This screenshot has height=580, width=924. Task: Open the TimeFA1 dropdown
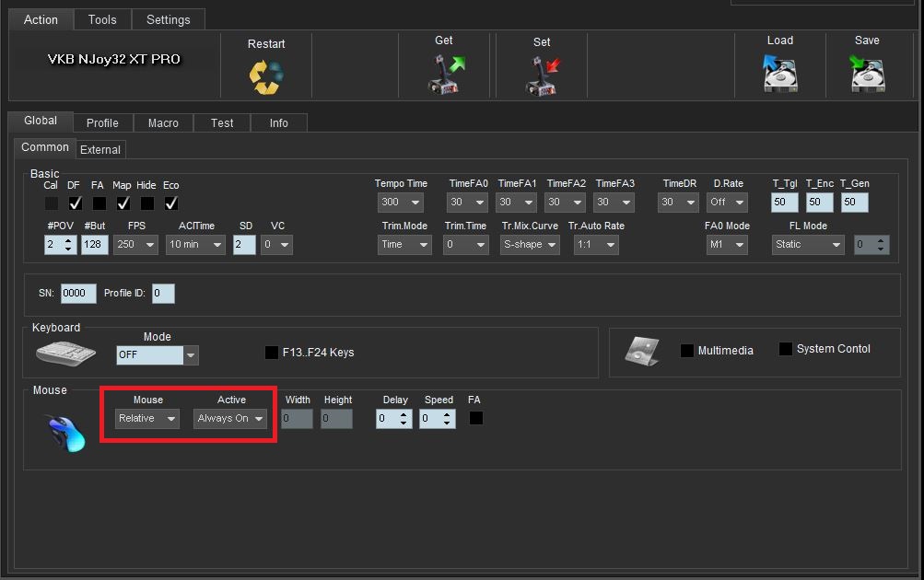pos(516,202)
